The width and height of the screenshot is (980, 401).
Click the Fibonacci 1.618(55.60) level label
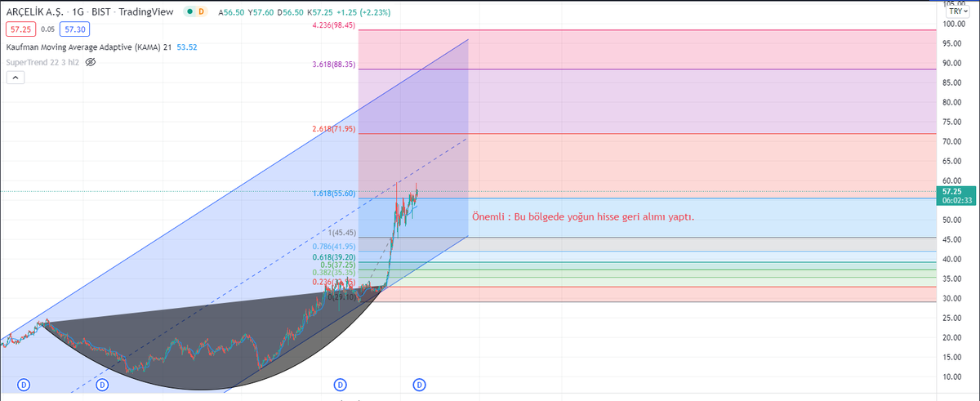(335, 194)
